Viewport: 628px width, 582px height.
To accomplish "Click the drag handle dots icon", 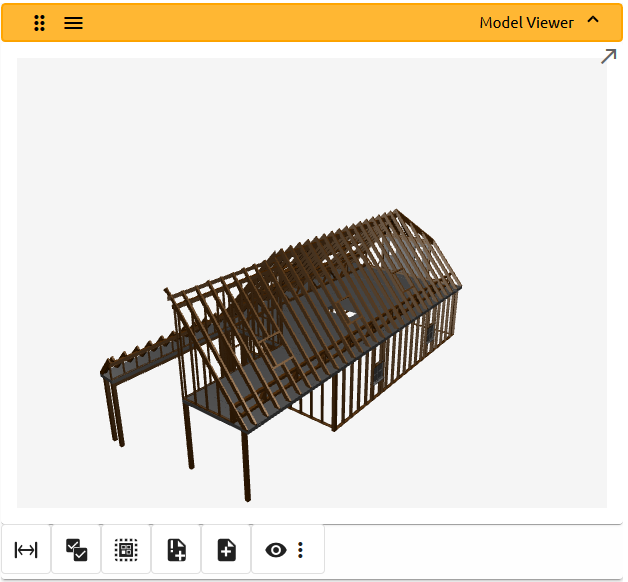I will click(39, 23).
